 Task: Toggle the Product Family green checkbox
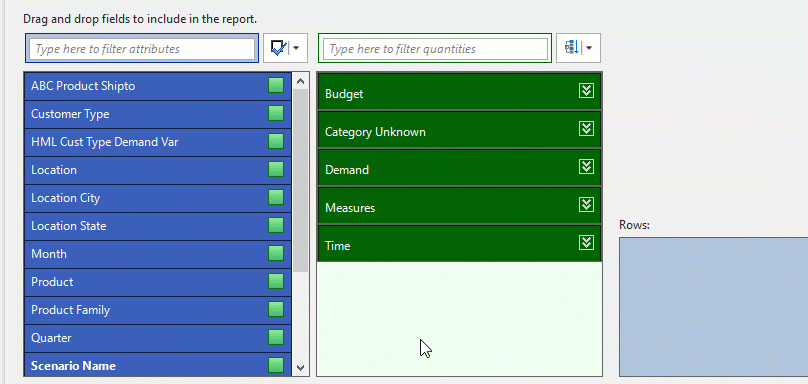coord(276,309)
